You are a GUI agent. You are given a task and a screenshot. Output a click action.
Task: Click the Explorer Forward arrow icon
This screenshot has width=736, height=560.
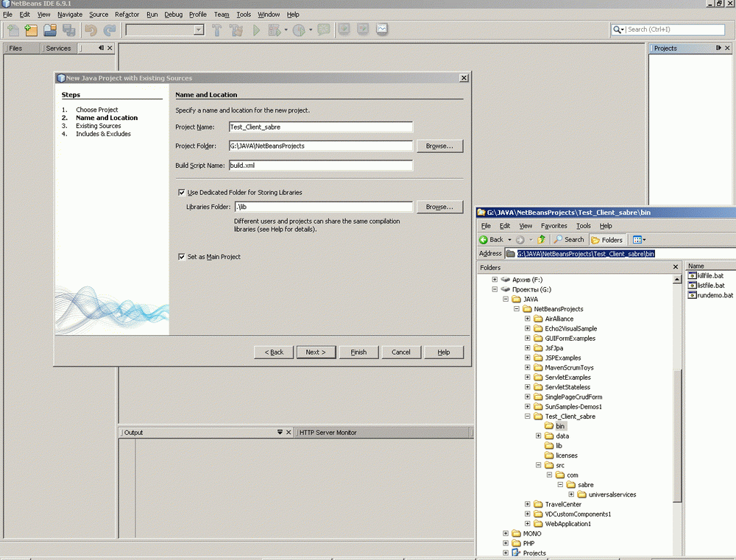click(x=520, y=240)
